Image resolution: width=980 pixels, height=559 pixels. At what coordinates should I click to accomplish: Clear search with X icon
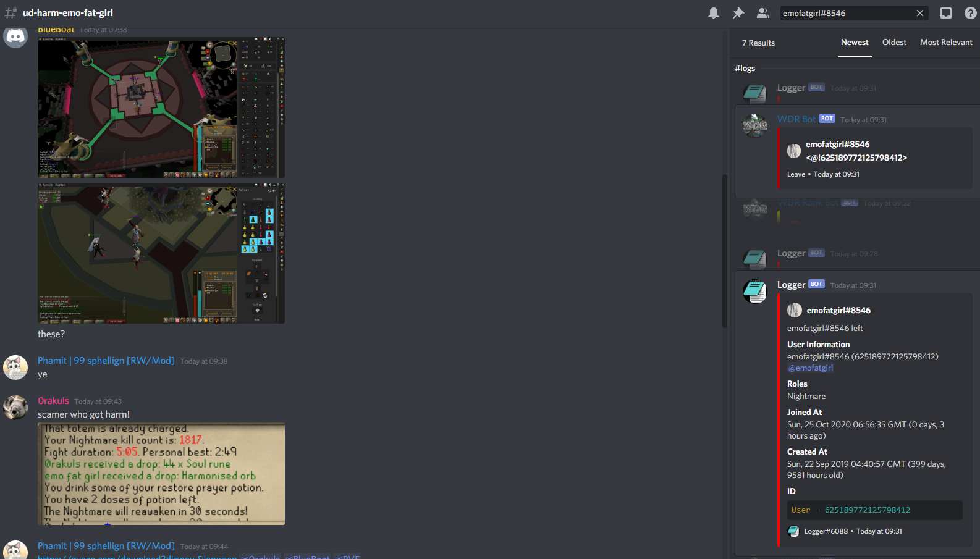pos(920,13)
